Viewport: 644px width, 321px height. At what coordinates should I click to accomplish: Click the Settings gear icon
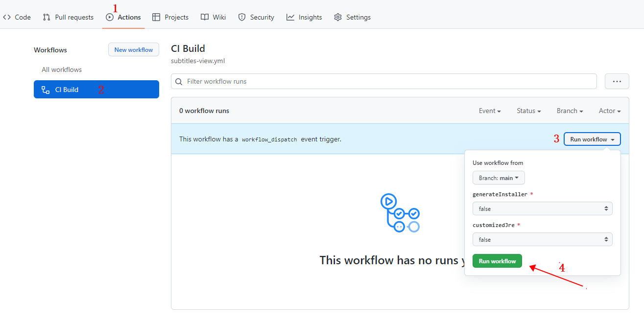pyautogui.click(x=338, y=17)
